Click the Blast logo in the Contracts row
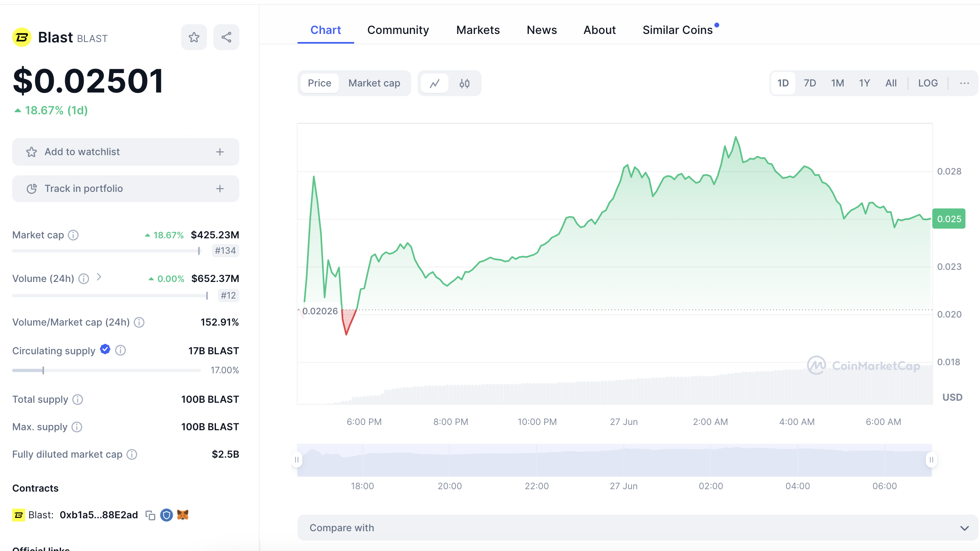The width and height of the screenshot is (980, 551). tap(19, 515)
